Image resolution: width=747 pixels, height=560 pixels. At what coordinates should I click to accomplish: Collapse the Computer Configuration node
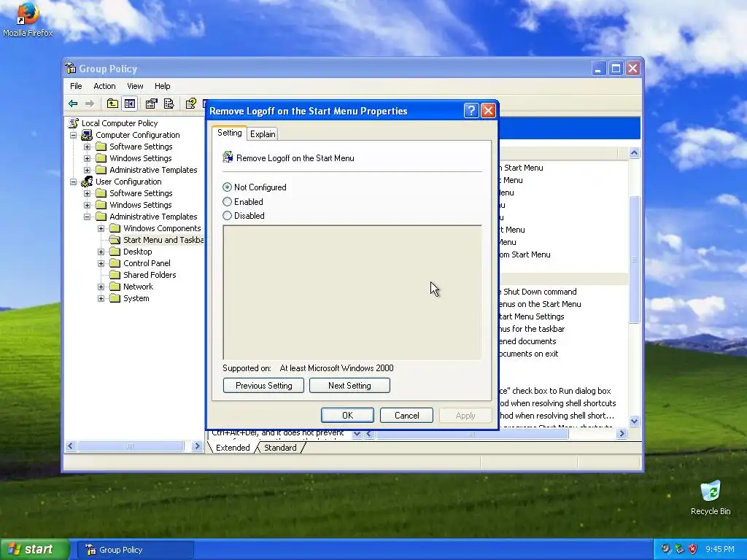tap(74, 135)
